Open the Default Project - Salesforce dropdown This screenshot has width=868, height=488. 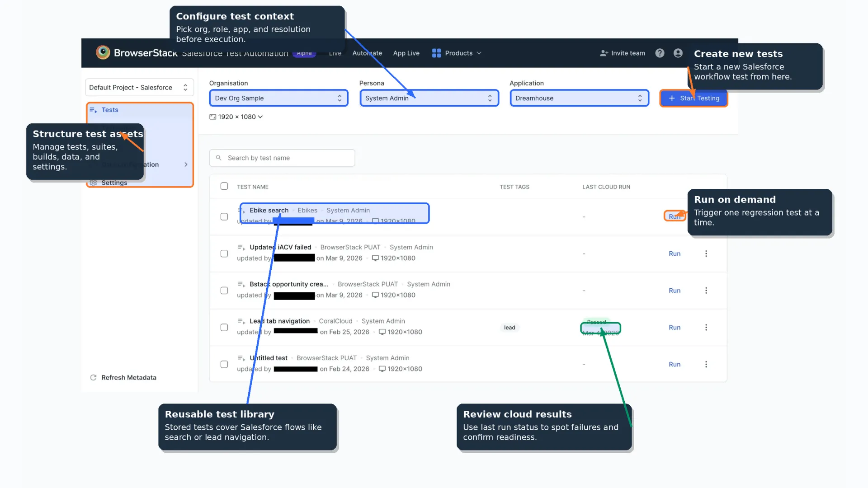click(x=139, y=87)
